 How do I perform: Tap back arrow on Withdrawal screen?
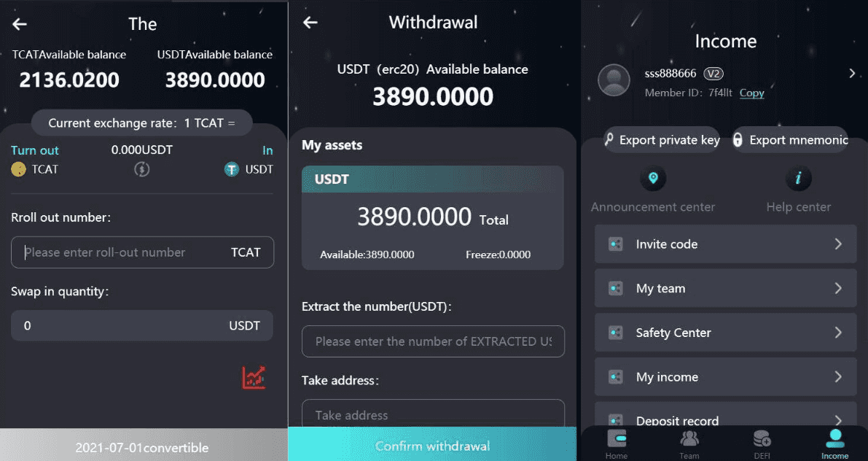click(x=310, y=23)
